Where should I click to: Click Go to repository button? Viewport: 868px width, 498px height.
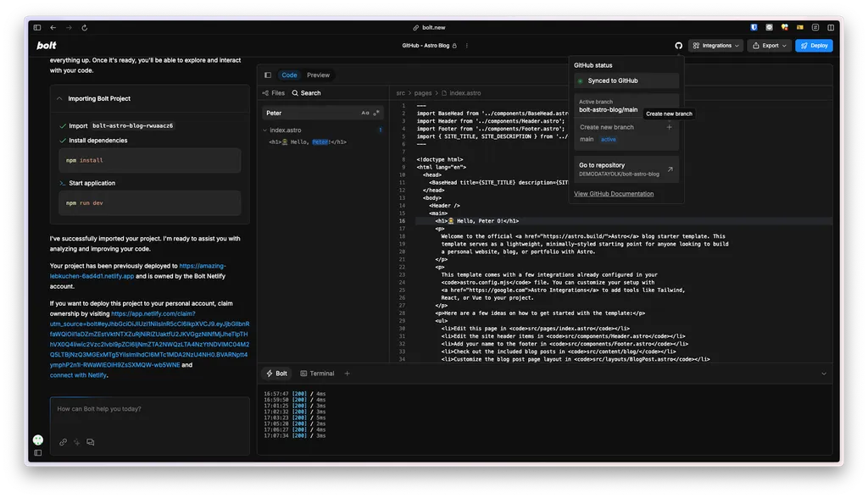pyautogui.click(x=626, y=169)
